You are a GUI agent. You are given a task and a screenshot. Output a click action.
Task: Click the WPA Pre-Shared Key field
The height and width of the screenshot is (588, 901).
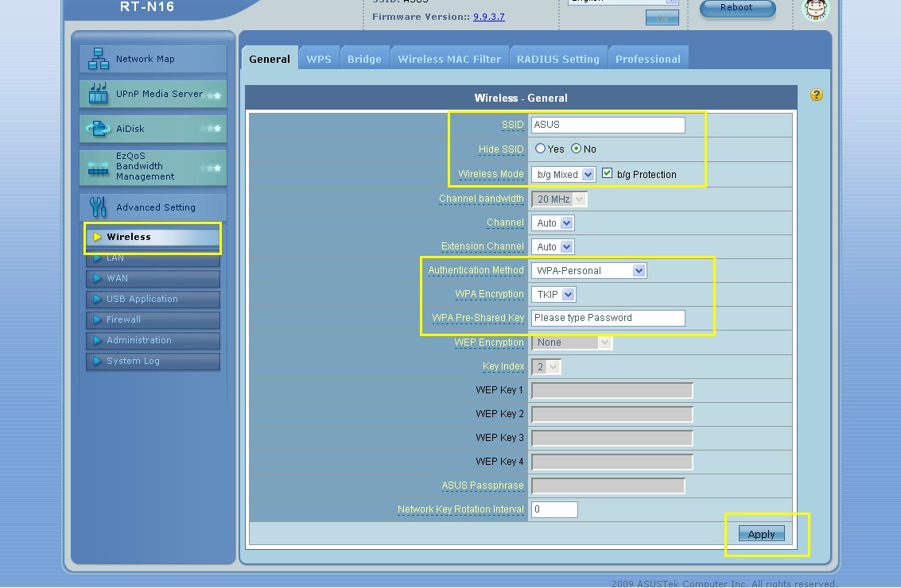pos(608,318)
